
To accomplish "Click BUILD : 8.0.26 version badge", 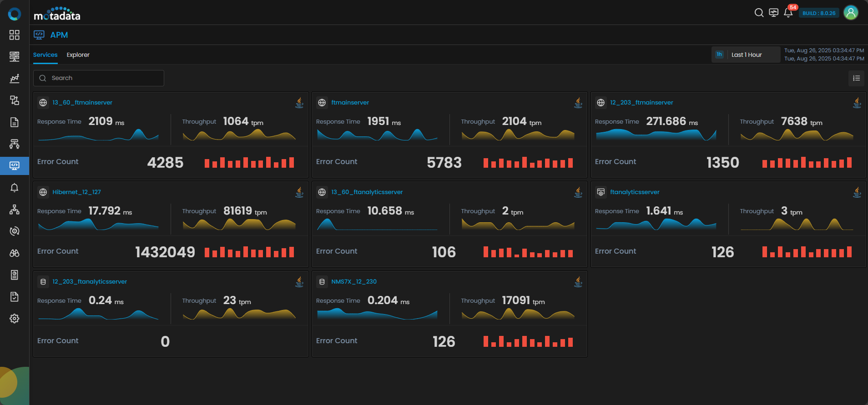I will 818,13.
